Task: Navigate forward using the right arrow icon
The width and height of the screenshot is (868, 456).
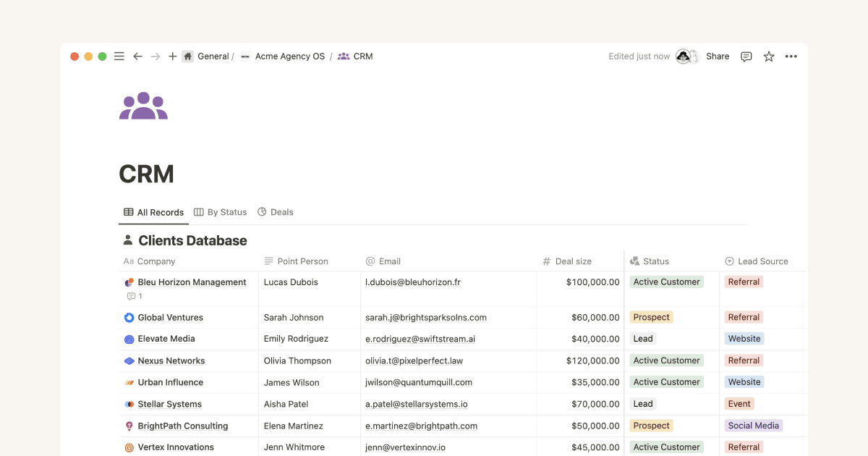Action: pyautogui.click(x=155, y=56)
